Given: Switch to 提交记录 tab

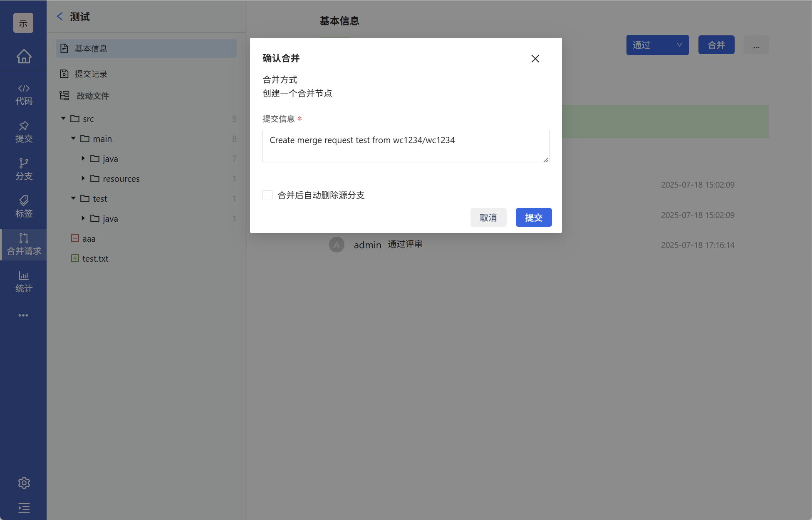Looking at the screenshot, I should coord(91,74).
